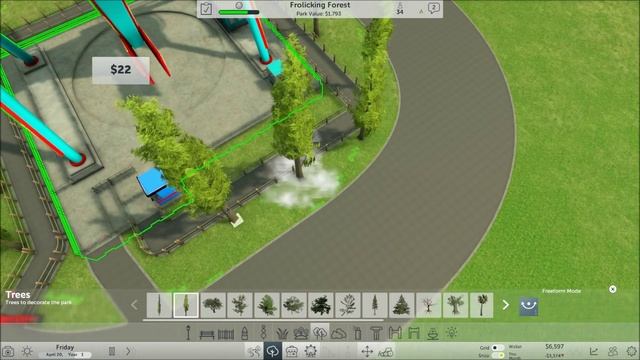Click the wallet balance $6,597
This screenshot has width=640, height=360.
click(x=554, y=347)
